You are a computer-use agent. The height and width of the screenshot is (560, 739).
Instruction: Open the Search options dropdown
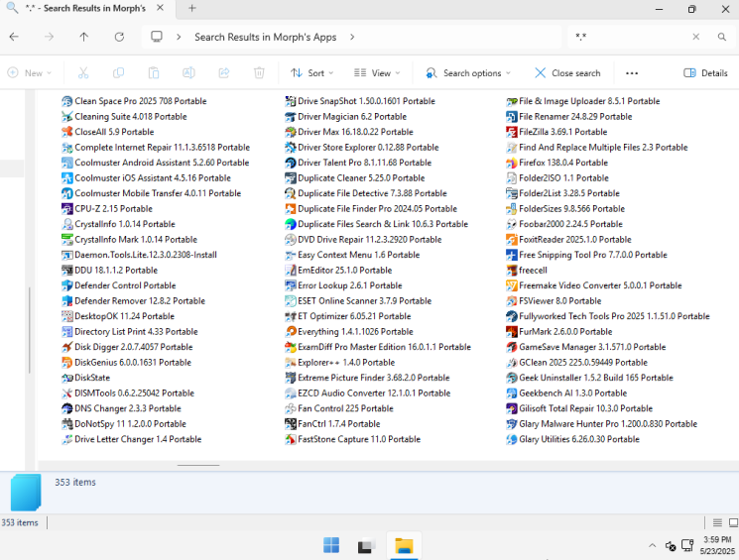click(x=468, y=73)
